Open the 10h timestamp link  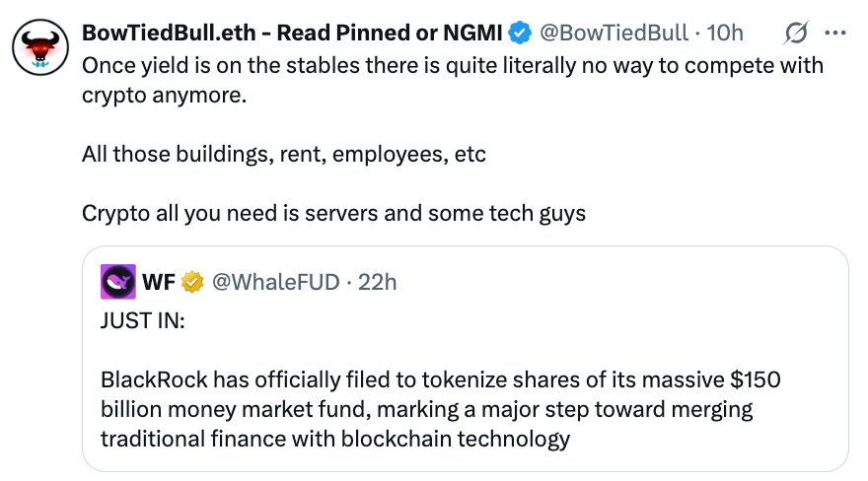(725, 32)
